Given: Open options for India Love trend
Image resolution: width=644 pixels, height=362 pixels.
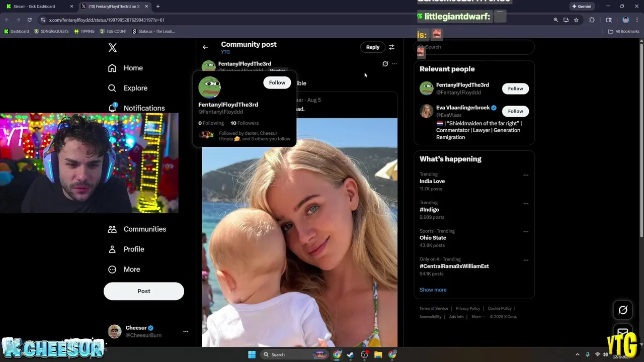Looking at the screenshot, I should [526, 175].
